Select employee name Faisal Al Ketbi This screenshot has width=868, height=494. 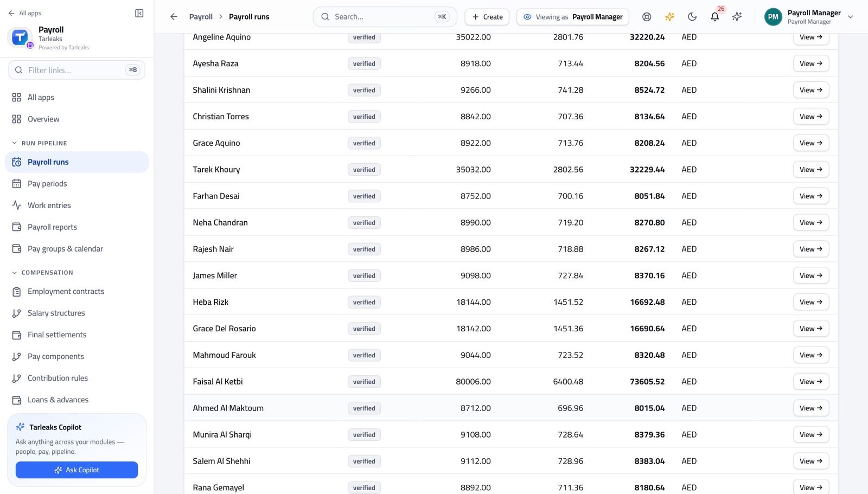[x=218, y=382]
